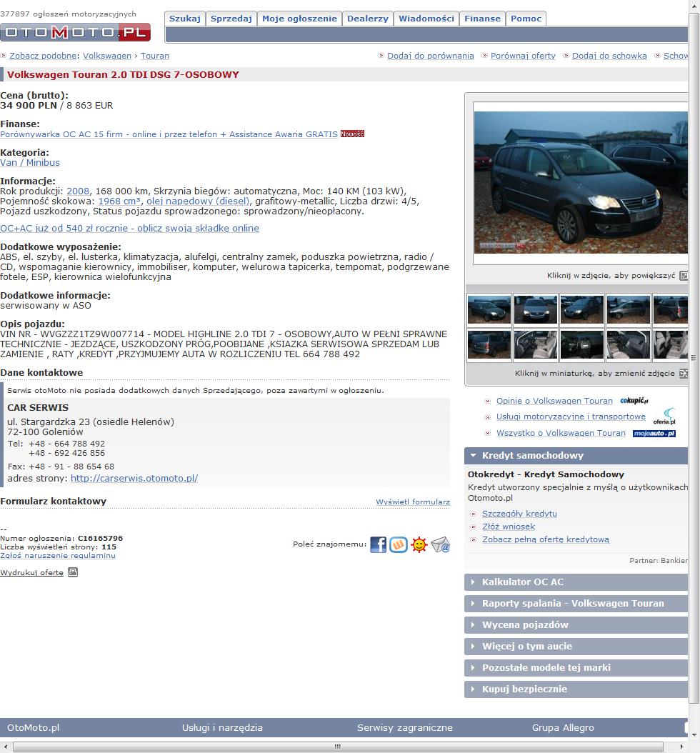This screenshot has height=753, width=700.
Task: Go to Moje ogłoszenie tab
Action: pos(299,19)
